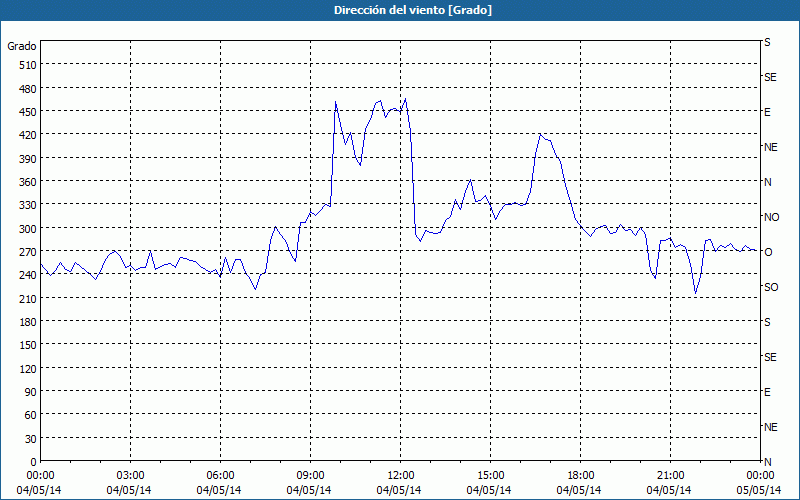Image resolution: width=800 pixels, height=500 pixels.
Task: Click the 180 y-axis value
Action: click(29, 322)
